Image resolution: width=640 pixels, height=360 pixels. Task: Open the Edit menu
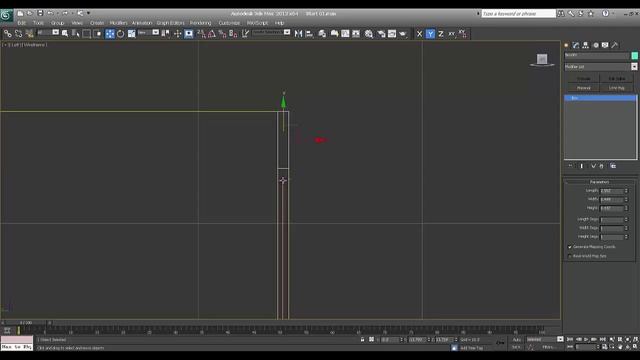click(x=22, y=23)
